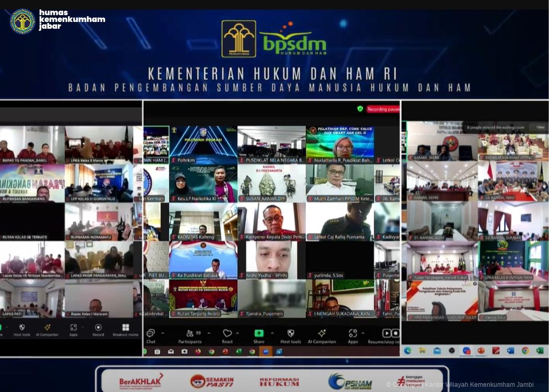Open Apps in the middle Zoom window
Image resolution: width=549 pixels, height=392 pixels.
[353, 336]
